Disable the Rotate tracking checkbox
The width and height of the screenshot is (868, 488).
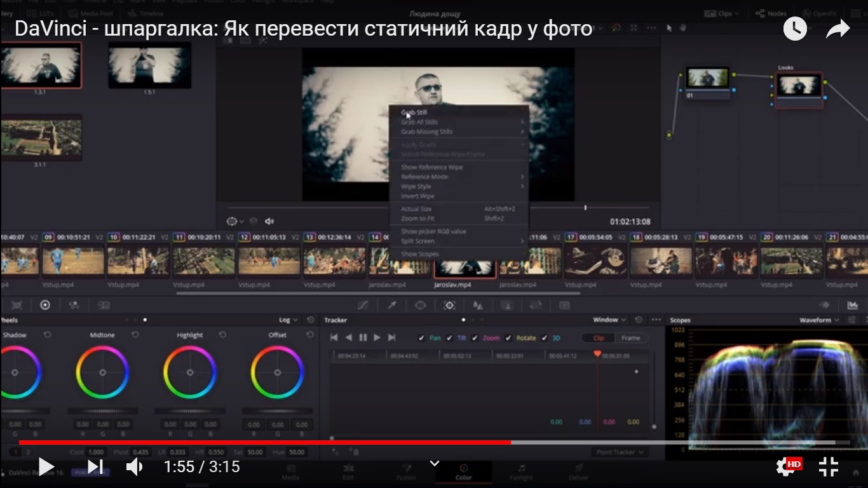508,338
